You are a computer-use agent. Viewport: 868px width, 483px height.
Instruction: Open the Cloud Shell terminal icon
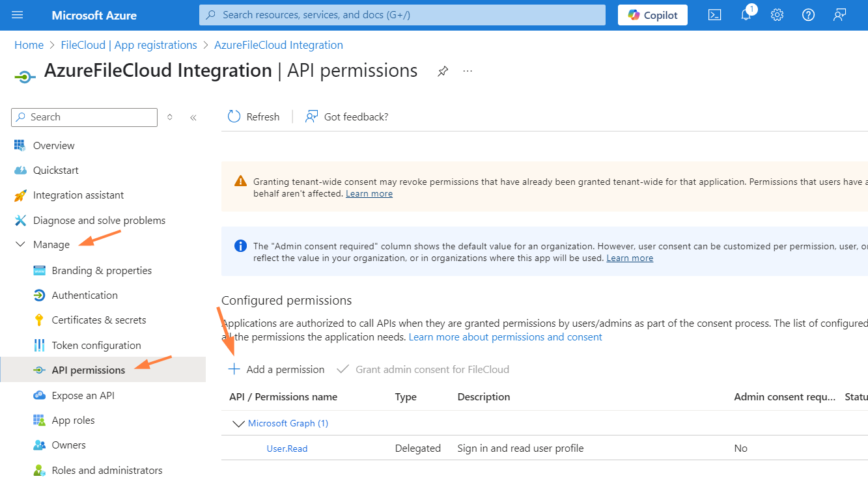714,15
